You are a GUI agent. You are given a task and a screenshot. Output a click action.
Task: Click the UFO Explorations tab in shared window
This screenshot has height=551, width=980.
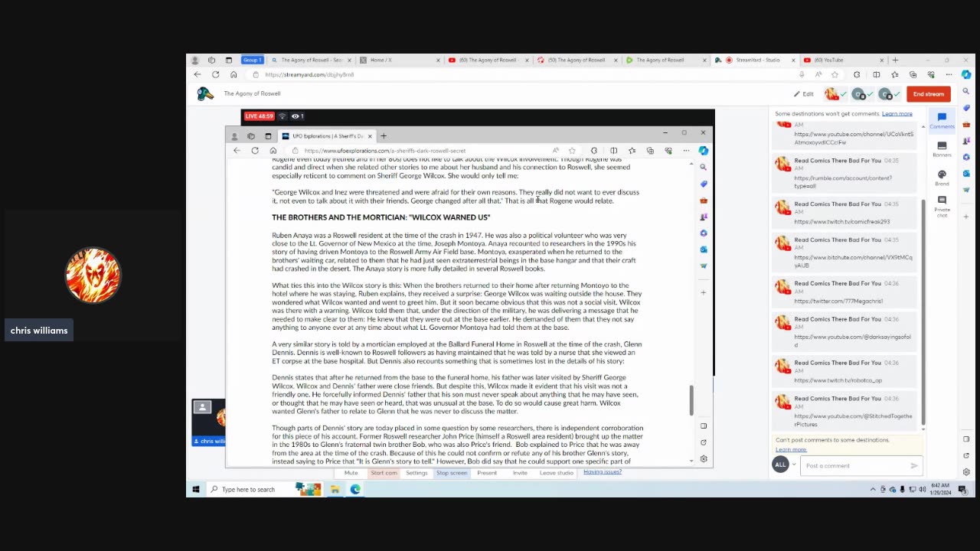(328, 135)
